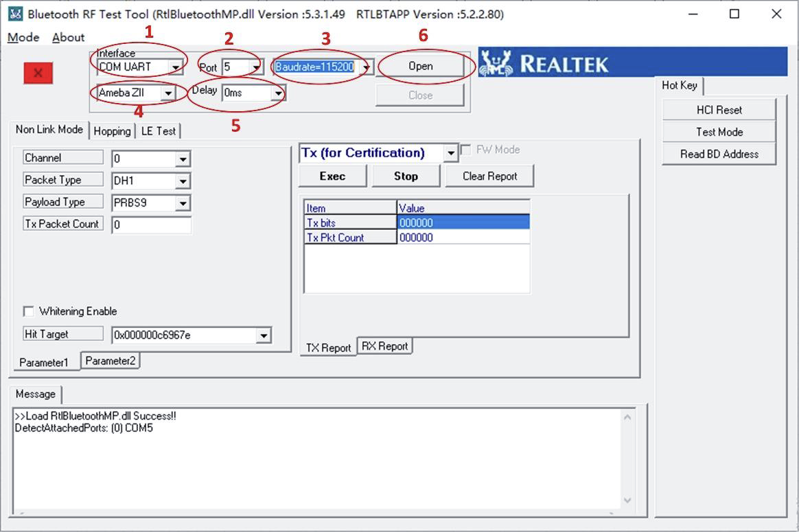Click the Channel label
The height and width of the screenshot is (532, 799).
click(63, 158)
